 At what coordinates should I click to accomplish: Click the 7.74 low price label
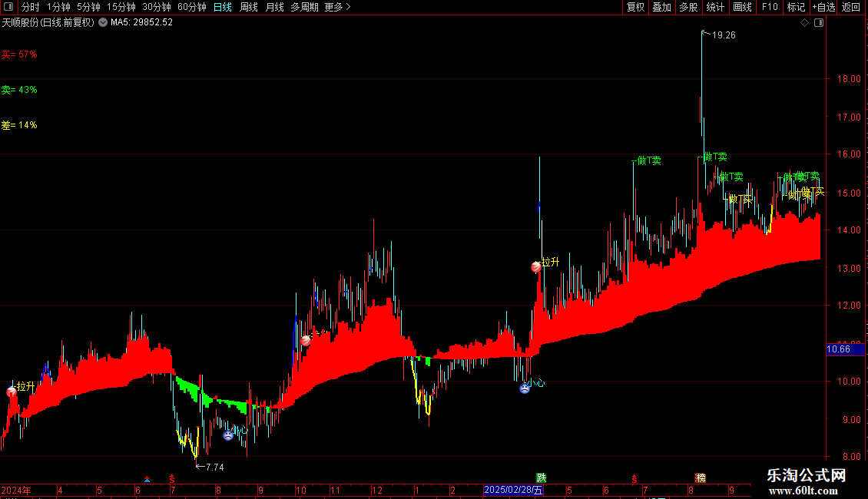pos(215,468)
